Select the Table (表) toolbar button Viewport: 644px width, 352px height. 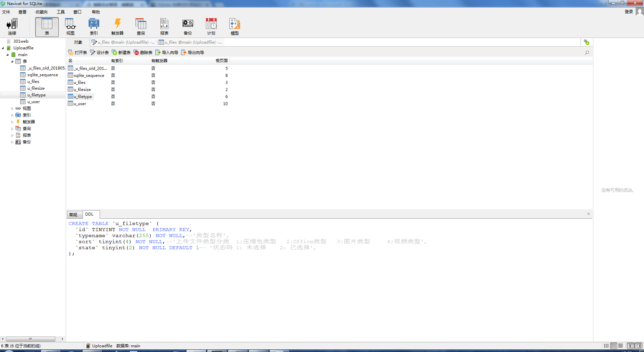tap(47, 27)
